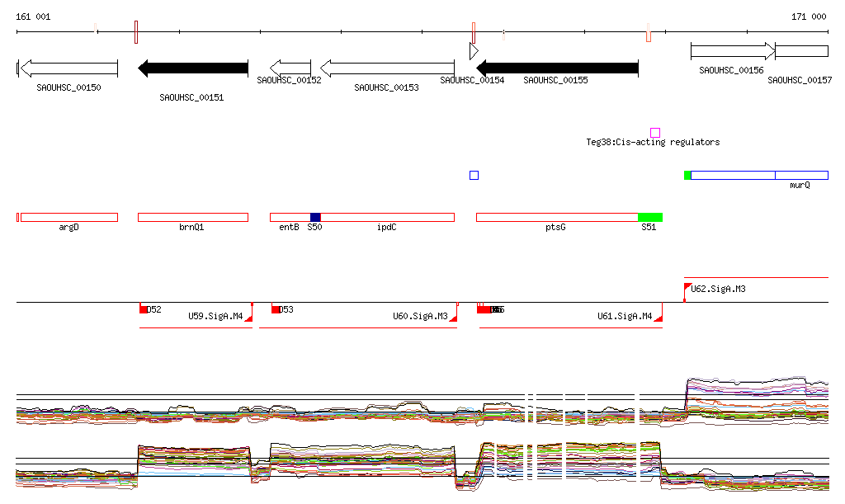The height and width of the screenshot is (504, 845).
Task: Click the U60 terminator red triangle
Action: 454,318
